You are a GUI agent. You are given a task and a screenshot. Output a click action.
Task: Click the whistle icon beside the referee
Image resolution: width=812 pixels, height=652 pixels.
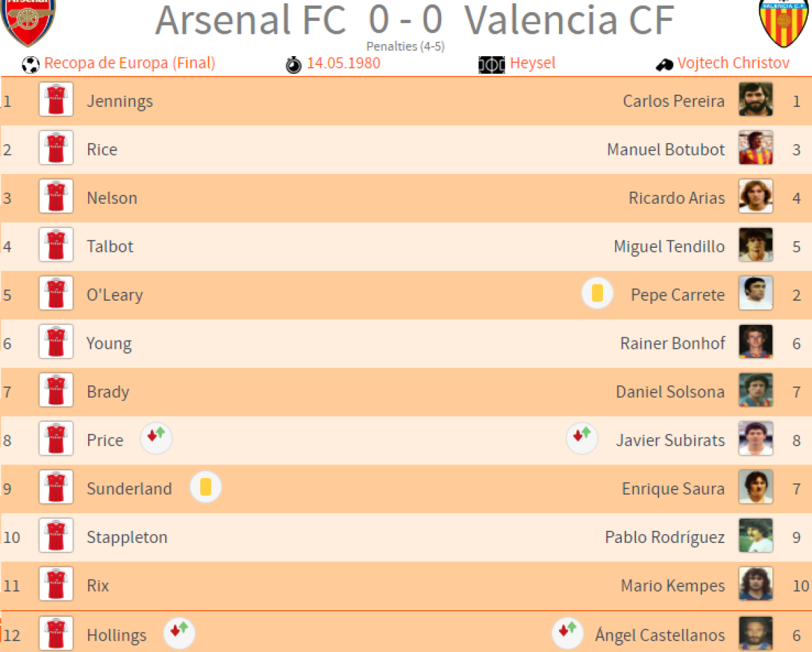(x=663, y=65)
